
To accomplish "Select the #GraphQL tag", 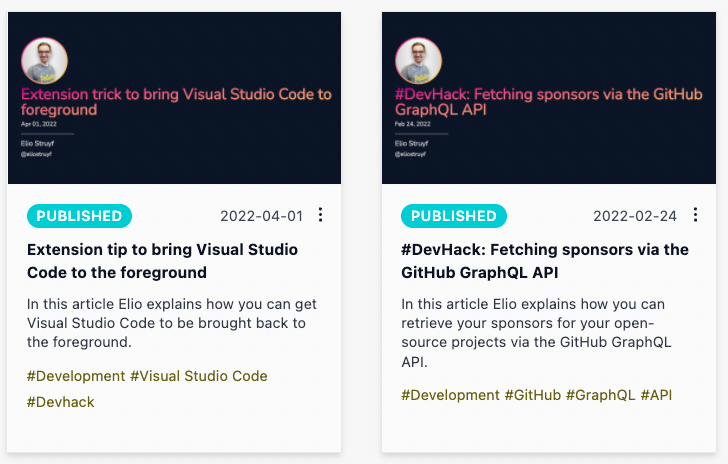I will pos(600,395).
